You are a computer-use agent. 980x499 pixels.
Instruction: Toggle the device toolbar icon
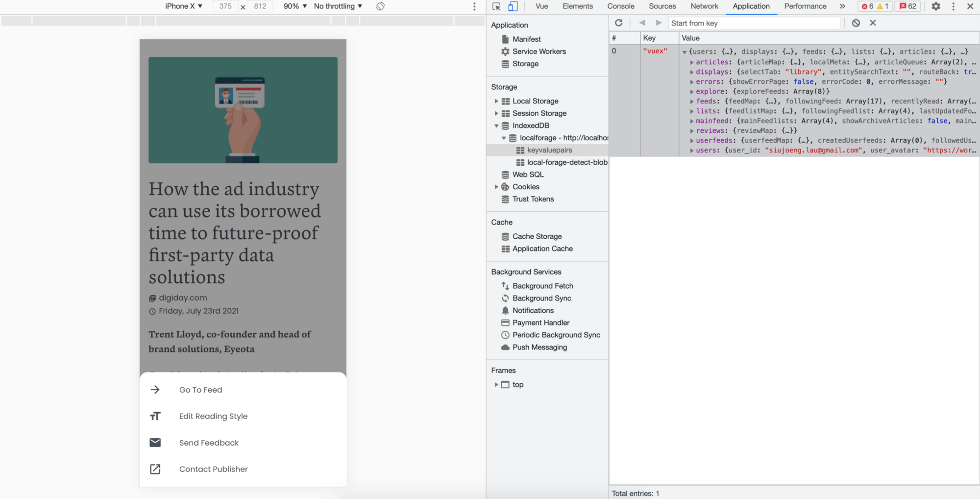click(513, 6)
